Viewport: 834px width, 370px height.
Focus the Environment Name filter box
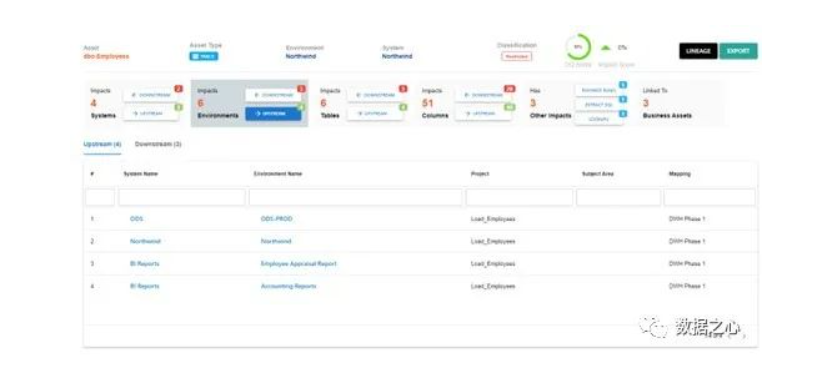pos(355,197)
